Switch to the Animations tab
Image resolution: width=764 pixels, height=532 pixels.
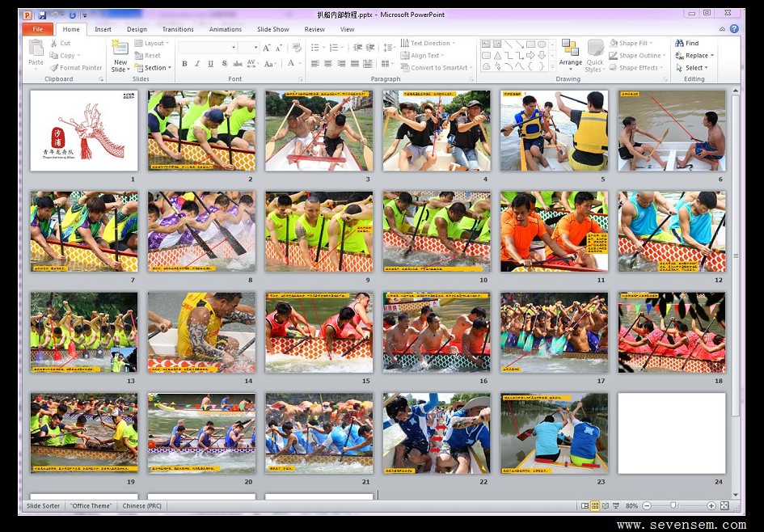225,29
